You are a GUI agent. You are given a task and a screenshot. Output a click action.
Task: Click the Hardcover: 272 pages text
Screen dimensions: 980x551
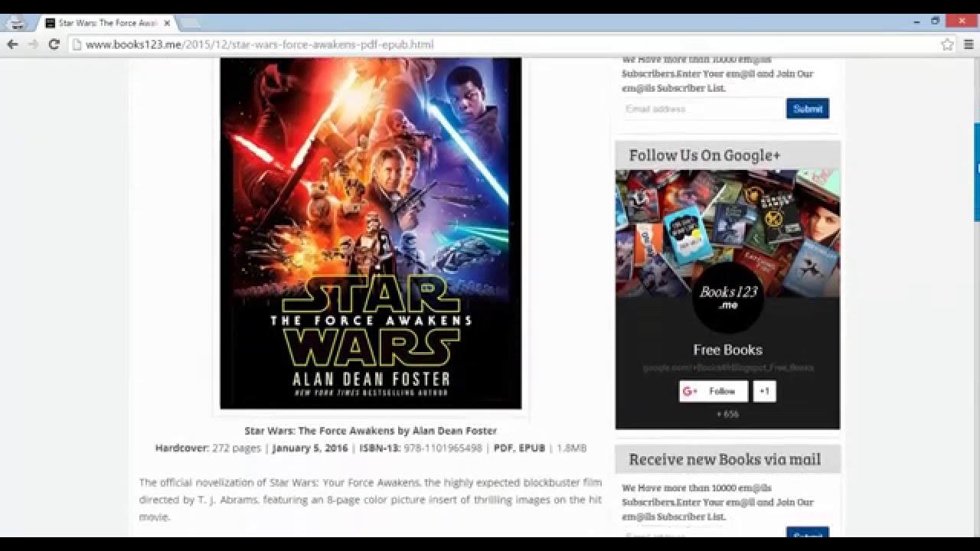pos(208,448)
